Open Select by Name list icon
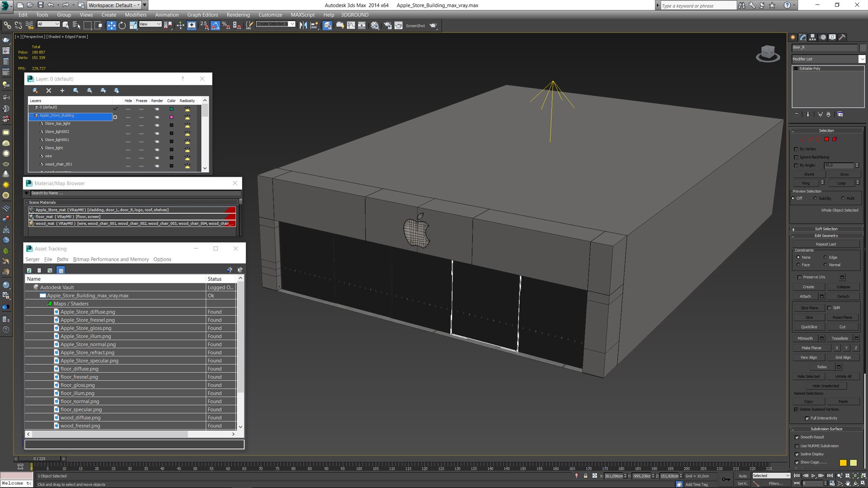This screenshot has height=488, width=868. click(x=76, y=25)
